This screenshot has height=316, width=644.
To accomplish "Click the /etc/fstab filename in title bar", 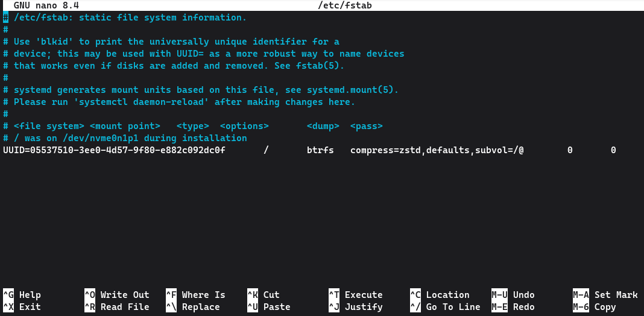I will tap(345, 5).
